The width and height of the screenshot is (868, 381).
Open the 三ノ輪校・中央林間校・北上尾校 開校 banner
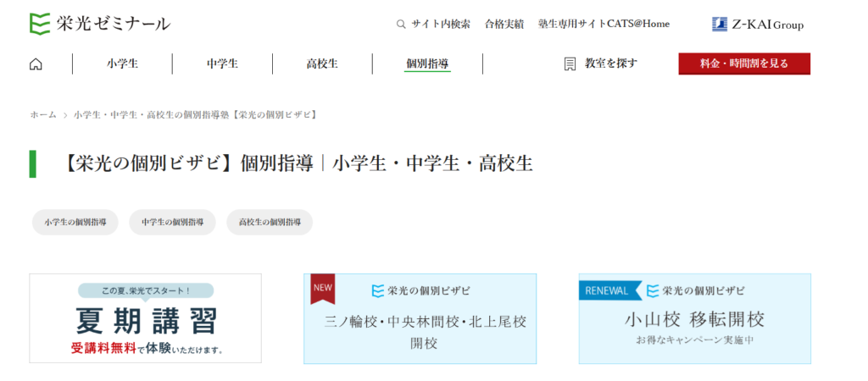(420, 318)
